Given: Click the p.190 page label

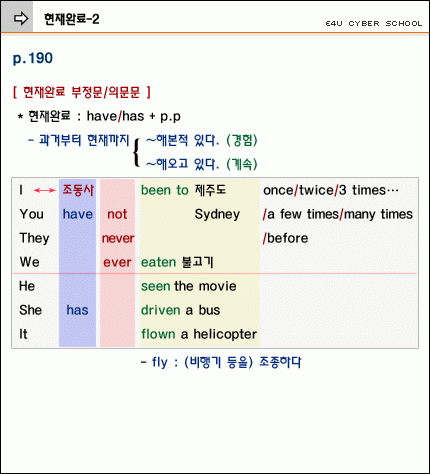Looking at the screenshot, I should [33, 58].
